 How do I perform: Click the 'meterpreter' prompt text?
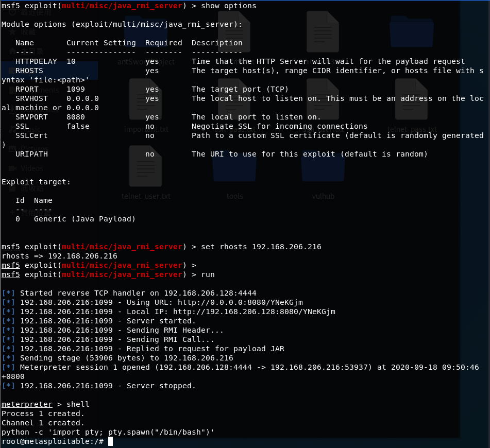[27, 404]
